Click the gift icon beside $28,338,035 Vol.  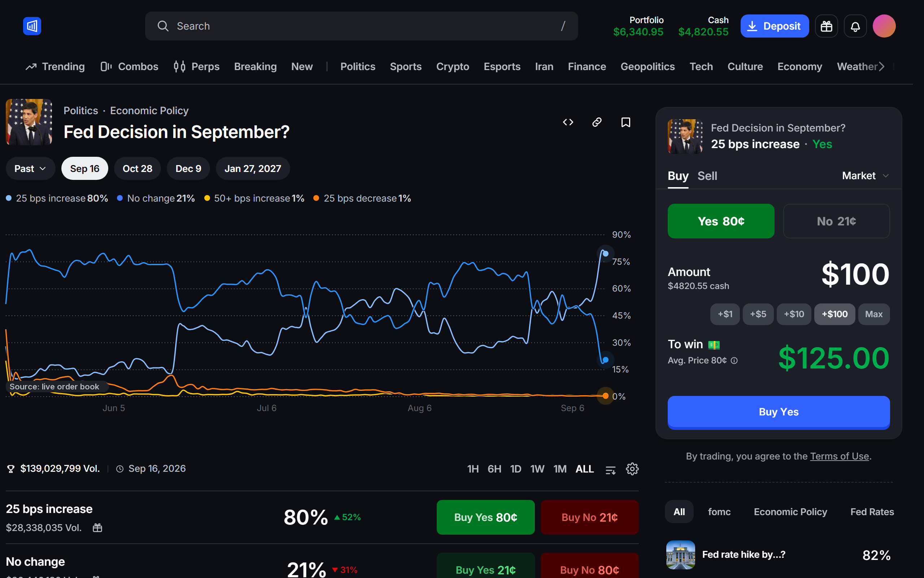click(97, 527)
